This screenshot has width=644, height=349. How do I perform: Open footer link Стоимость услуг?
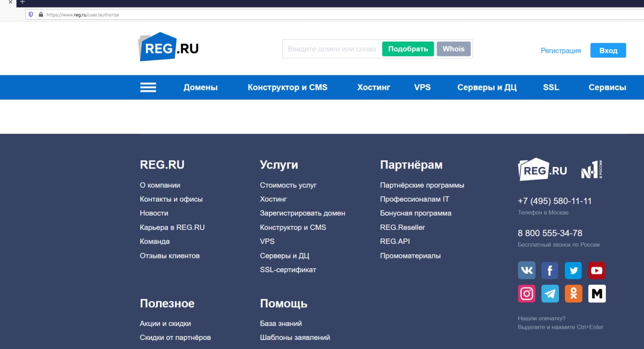point(288,185)
